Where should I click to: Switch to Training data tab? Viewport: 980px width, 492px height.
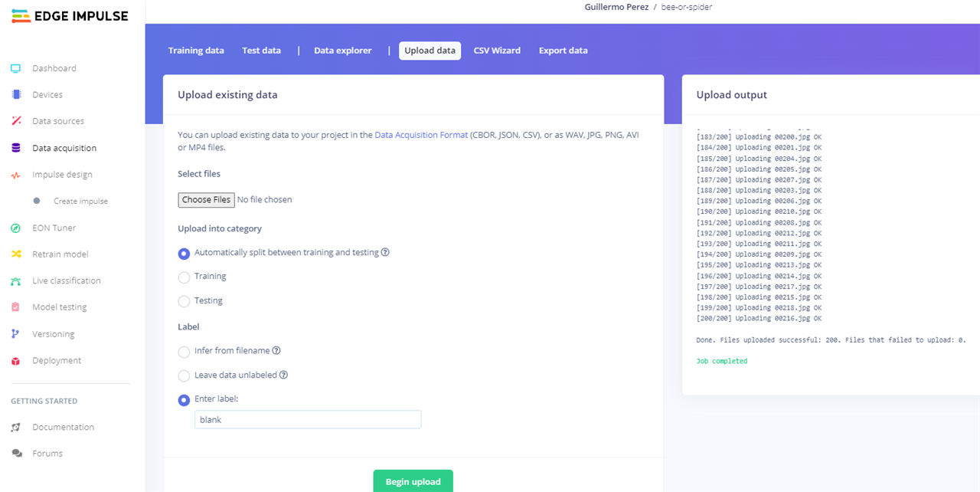coord(196,51)
